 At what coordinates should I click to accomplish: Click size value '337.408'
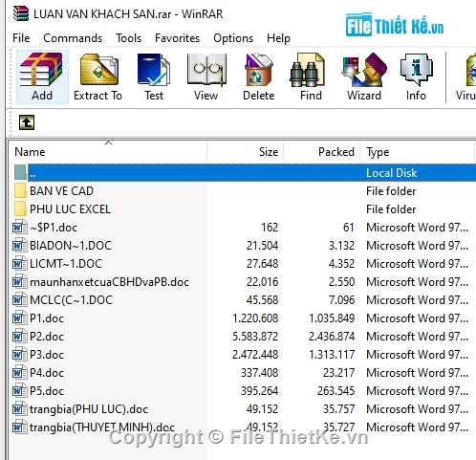(259, 373)
